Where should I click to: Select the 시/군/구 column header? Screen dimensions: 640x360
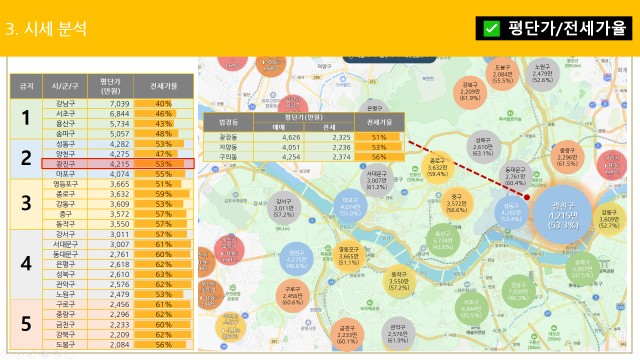coord(65,86)
